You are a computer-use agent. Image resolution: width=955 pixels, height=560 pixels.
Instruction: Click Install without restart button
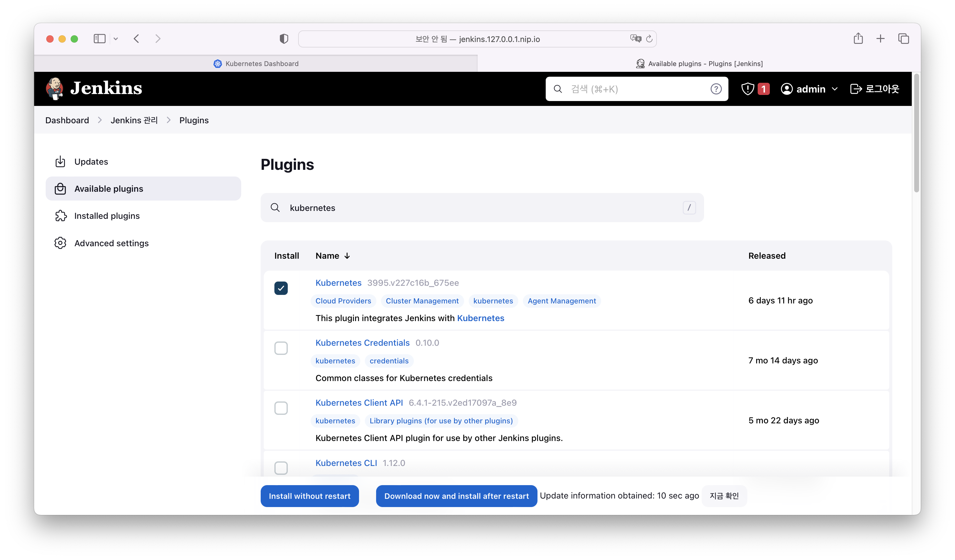310,496
